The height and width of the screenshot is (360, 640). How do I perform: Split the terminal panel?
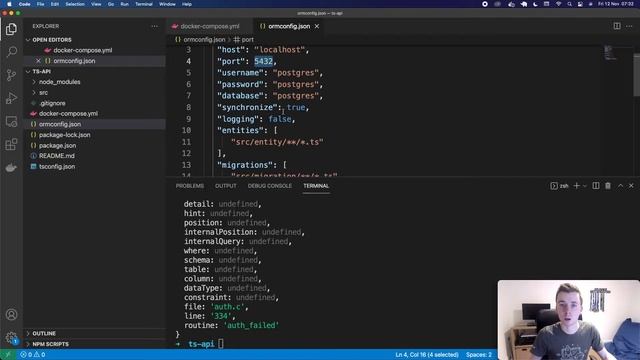coord(596,186)
